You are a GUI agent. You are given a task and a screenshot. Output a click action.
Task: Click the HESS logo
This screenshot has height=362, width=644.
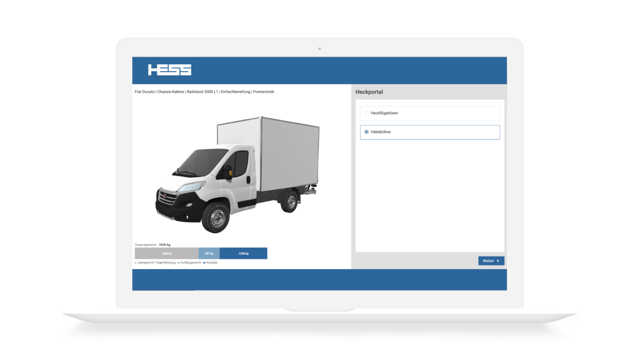click(x=170, y=70)
